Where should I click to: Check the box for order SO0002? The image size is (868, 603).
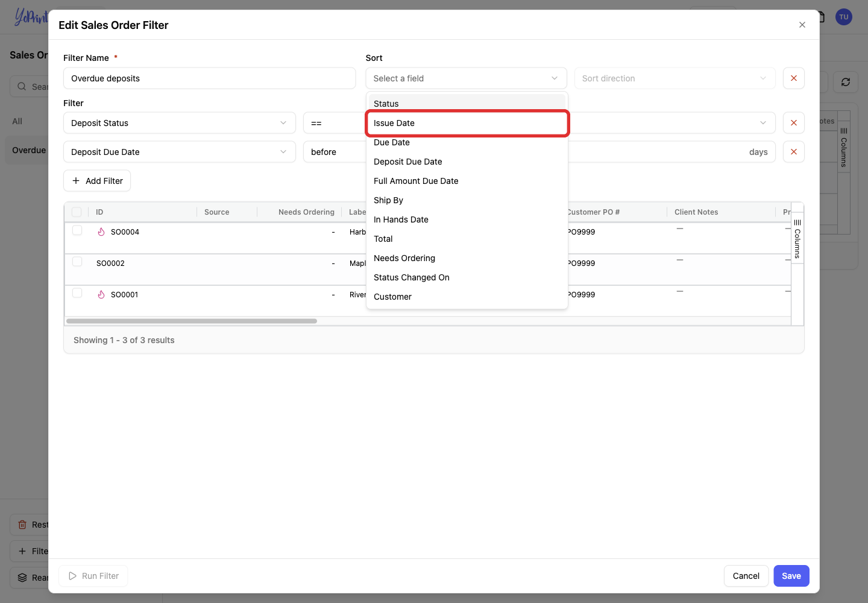pos(77,262)
